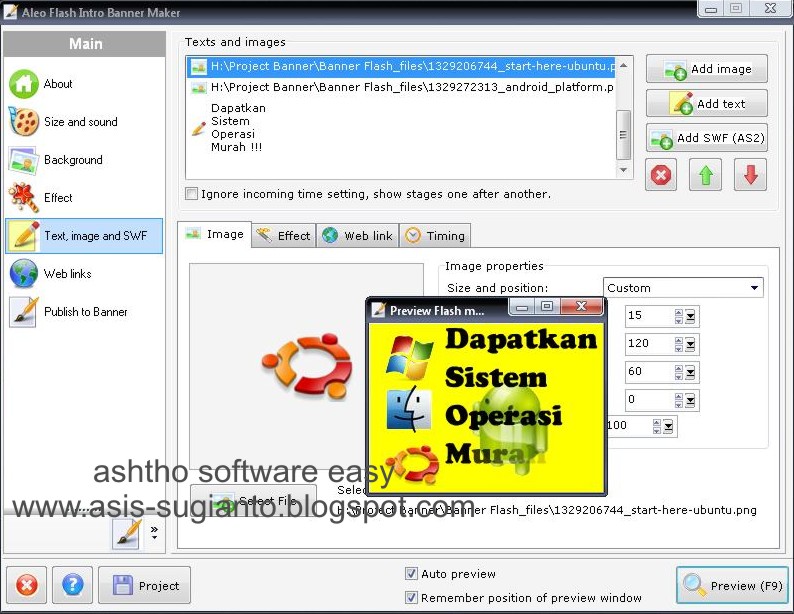Click the blue help question mark icon
Image resolution: width=794 pixels, height=614 pixels.
72,585
